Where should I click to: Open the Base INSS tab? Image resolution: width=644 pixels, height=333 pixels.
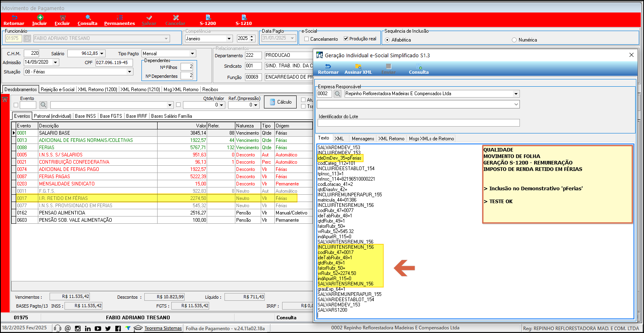[85, 116]
